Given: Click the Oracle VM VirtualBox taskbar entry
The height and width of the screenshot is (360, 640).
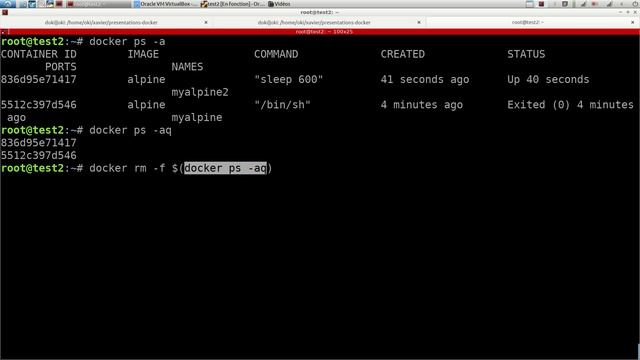Looking at the screenshot, I should (165, 4).
